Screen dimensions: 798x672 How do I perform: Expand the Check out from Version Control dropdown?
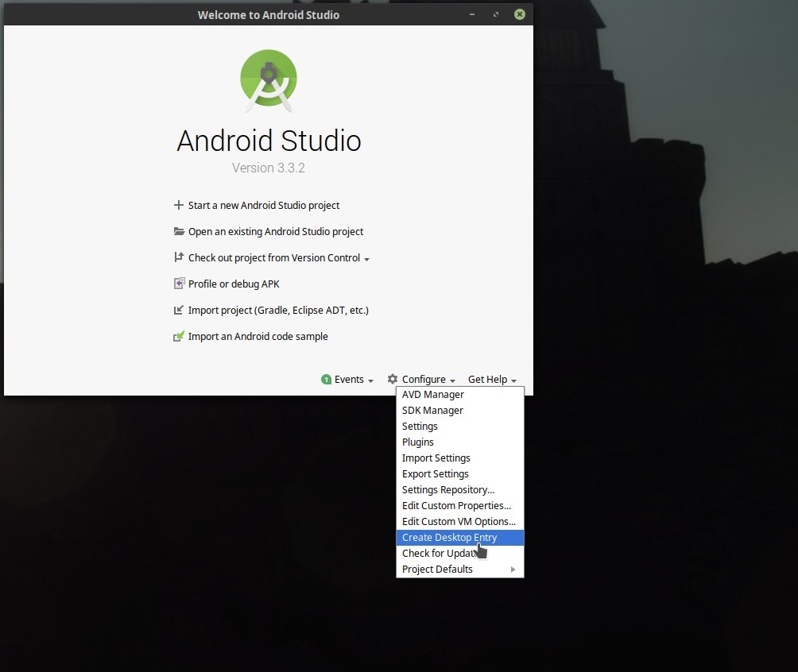(x=366, y=259)
